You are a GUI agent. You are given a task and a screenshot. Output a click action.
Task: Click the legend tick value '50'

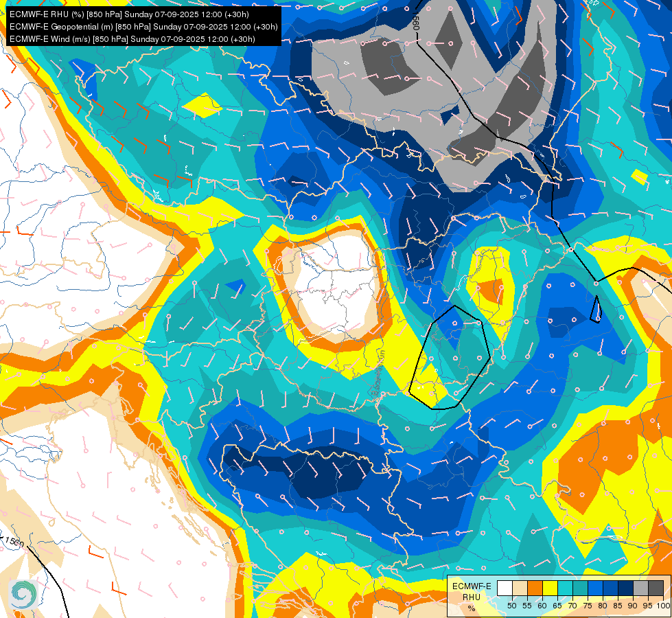(x=511, y=606)
